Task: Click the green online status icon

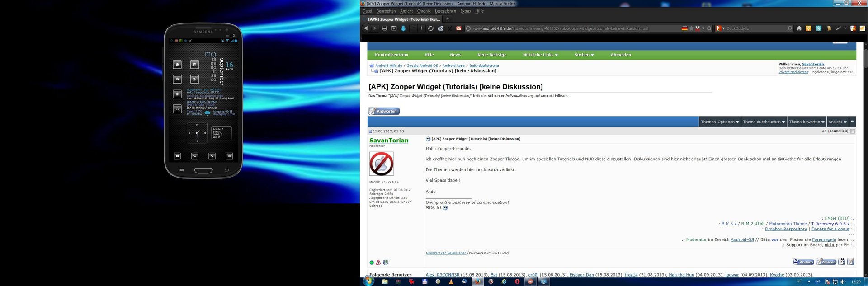Action: [x=372, y=263]
